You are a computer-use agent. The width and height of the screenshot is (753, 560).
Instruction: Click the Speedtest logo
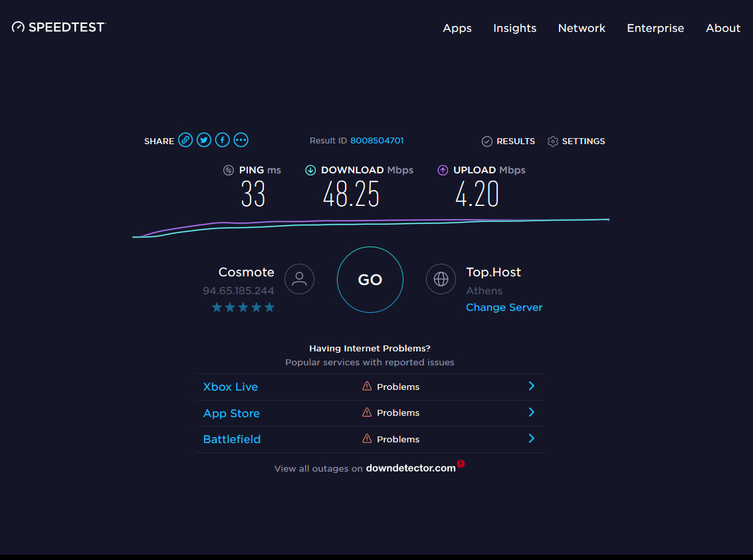point(58,27)
